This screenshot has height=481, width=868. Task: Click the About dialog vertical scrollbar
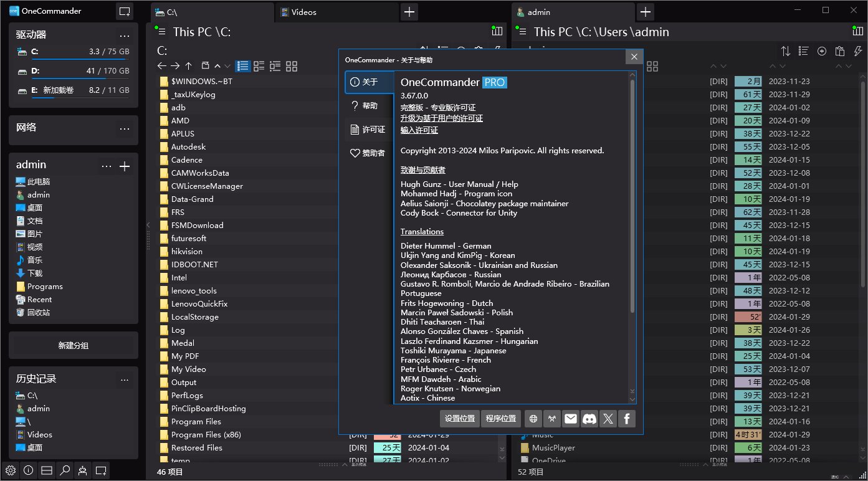(x=632, y=196)
